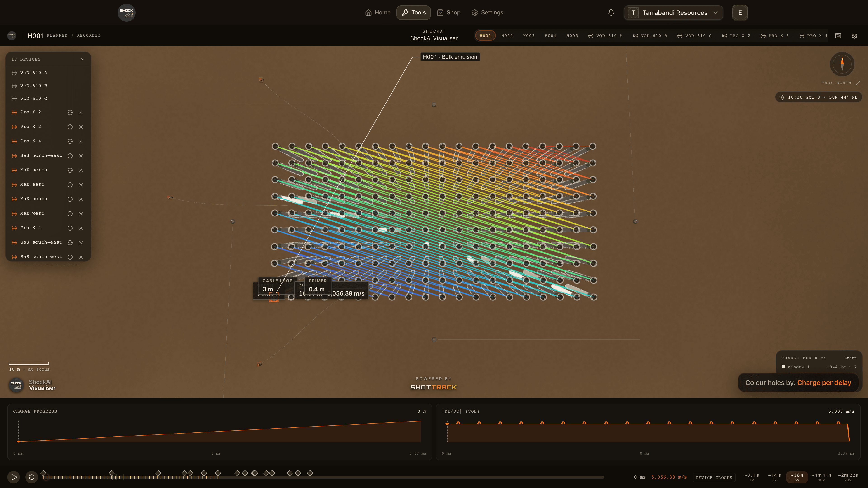
Task: Remove Pro X 2 device
Action: click(x=81, y=113)
